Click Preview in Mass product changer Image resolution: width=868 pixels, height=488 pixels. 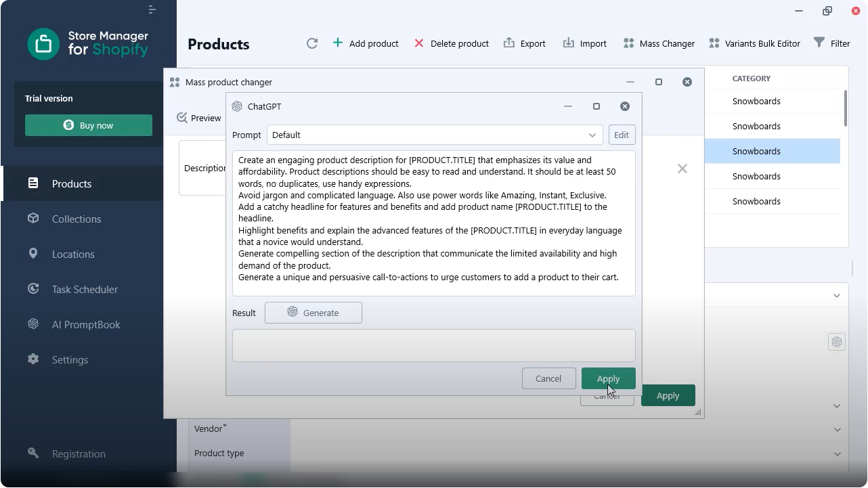[x=199, y=118]
